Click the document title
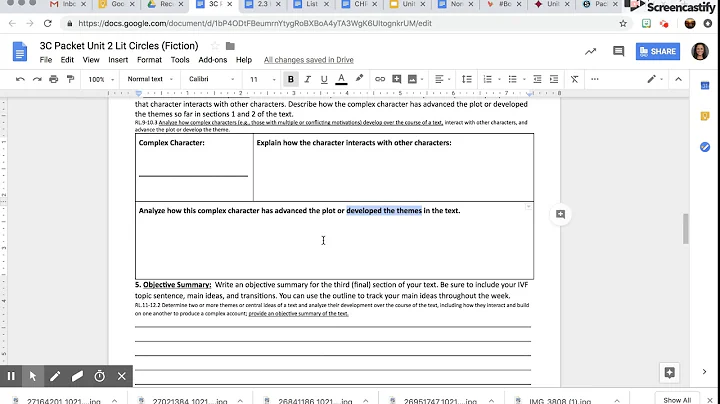This screenshot has width=720, height=404. (x=119, y=46)
